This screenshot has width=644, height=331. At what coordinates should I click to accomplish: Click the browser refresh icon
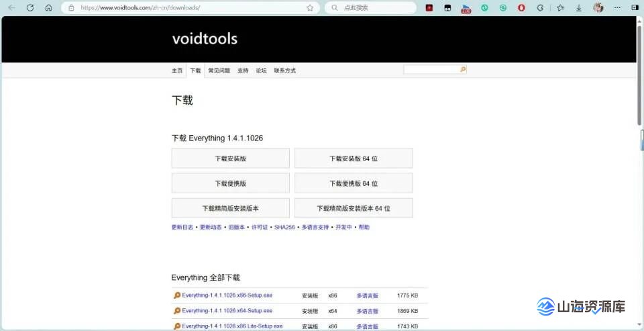click(30, 8)
